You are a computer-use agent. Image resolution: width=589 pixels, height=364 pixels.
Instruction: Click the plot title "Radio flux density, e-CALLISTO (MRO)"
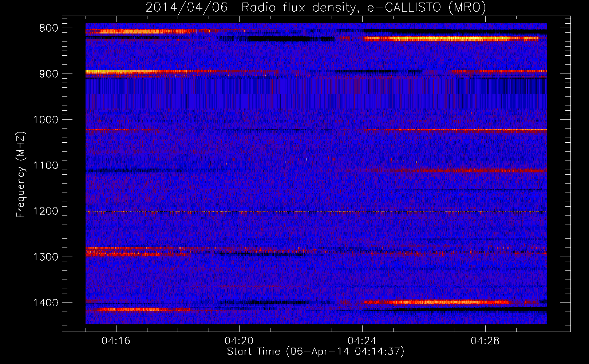(x=363, y=8)
